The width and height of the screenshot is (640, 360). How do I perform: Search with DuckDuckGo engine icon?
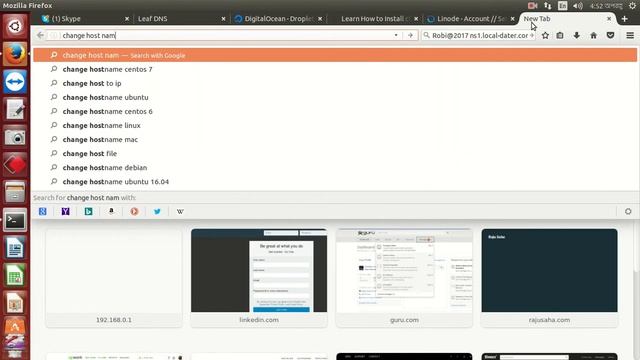coord(134,211)
